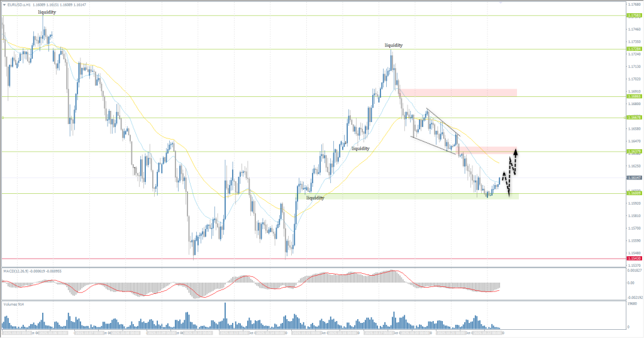The width and height of the screenshot is (644, 338).
Task: Click the Volumes indicator label
Action: pyautogui.click(x=13, y=303)
